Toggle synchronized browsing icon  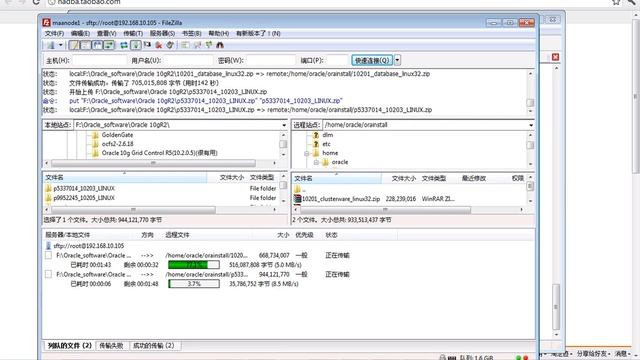click(x=209, y=45)
